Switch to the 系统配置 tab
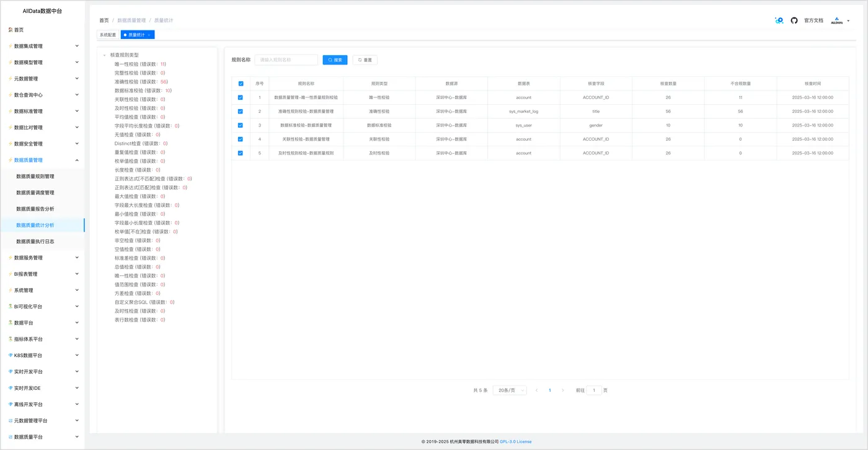 108,35
